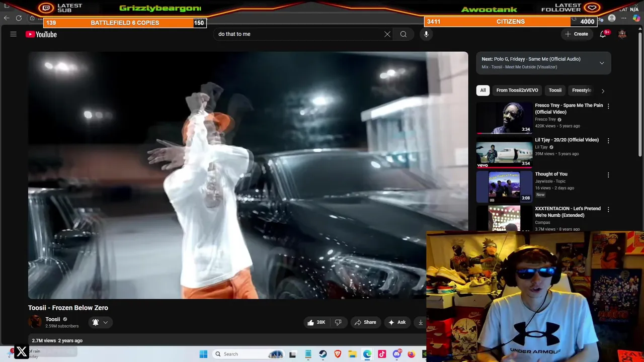644x362 pixels.
Task: Open the Toosii channel avatar
Action: 35,322
